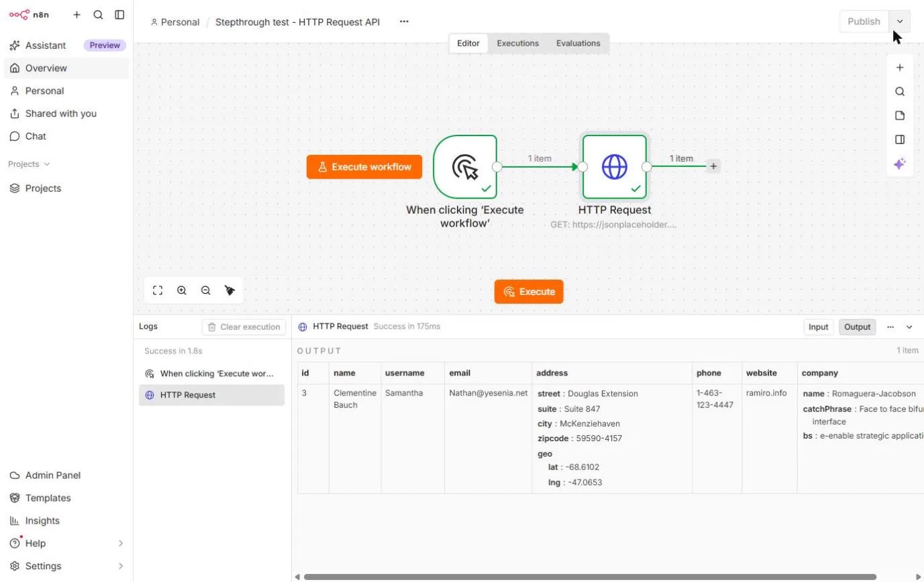Toggle the Output panel view

858,327
